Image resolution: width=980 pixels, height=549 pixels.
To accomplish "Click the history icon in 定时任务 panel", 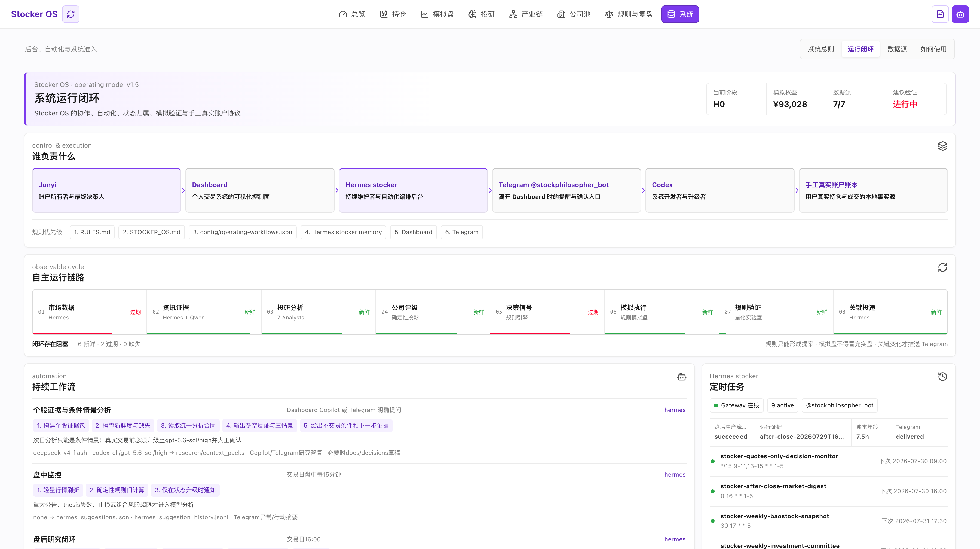I will pyautogui.click(x=943, y=377).
